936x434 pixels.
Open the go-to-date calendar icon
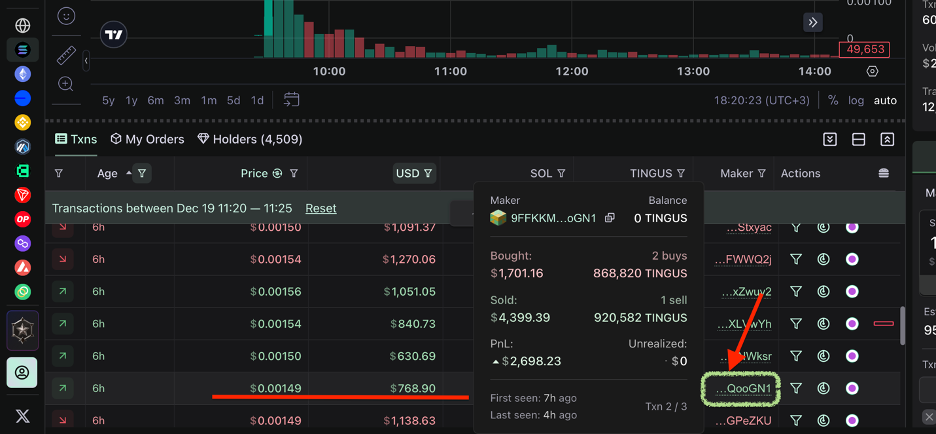pyautogui.click(x=292, y=100)
